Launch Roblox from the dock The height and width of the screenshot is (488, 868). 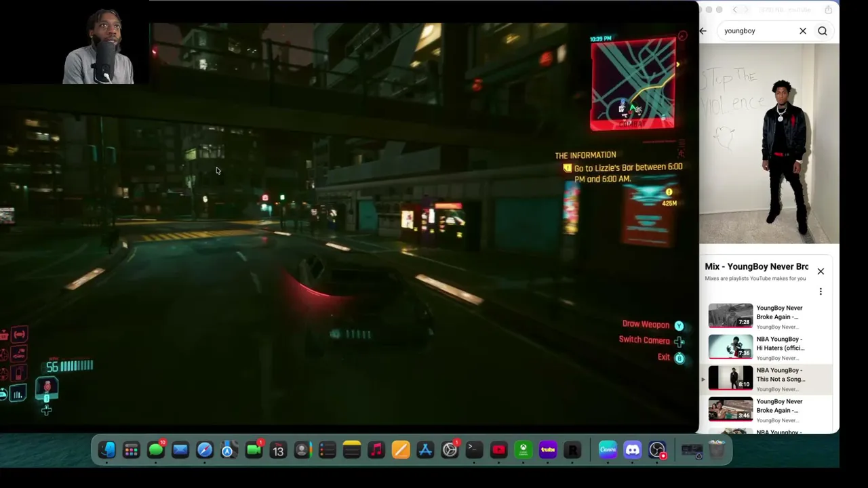572,449
